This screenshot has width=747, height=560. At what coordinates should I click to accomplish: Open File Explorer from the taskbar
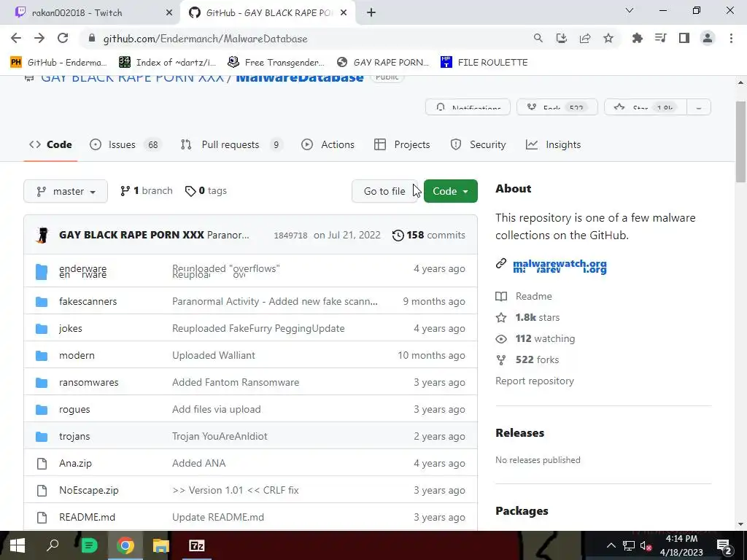pyautogui.click(x=160, y=545)
